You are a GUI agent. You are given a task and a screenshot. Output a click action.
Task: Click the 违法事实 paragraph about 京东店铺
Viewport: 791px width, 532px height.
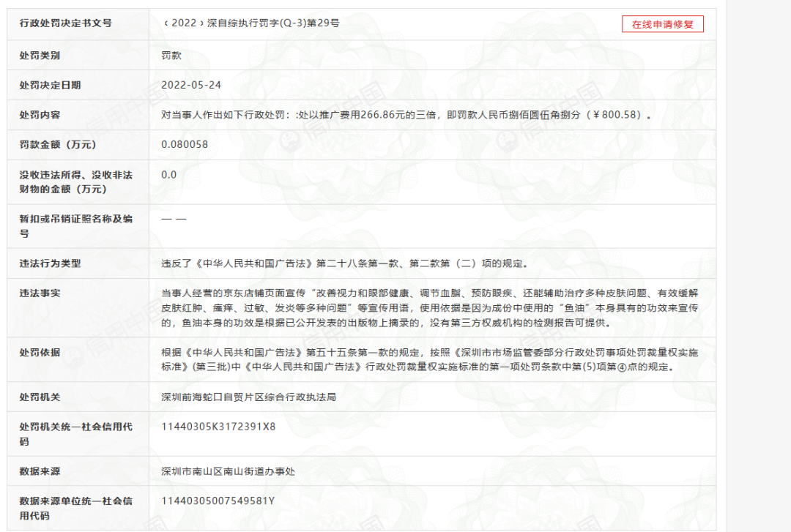click(x=429, y=307)
